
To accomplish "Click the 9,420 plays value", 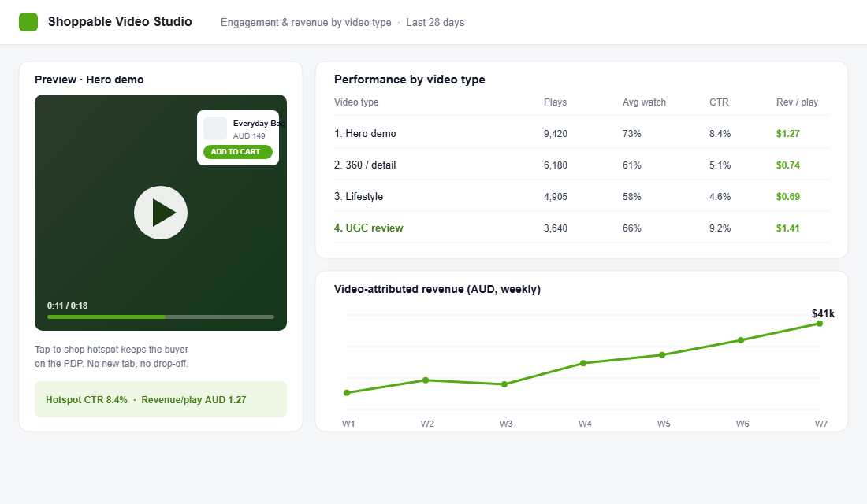I will point(555,134).
